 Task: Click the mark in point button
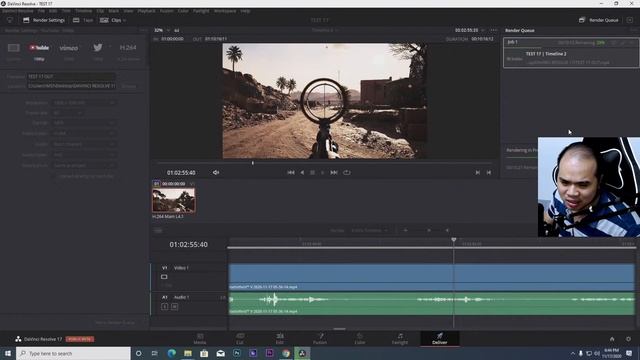pyautogui.click(x=478, y=173)
